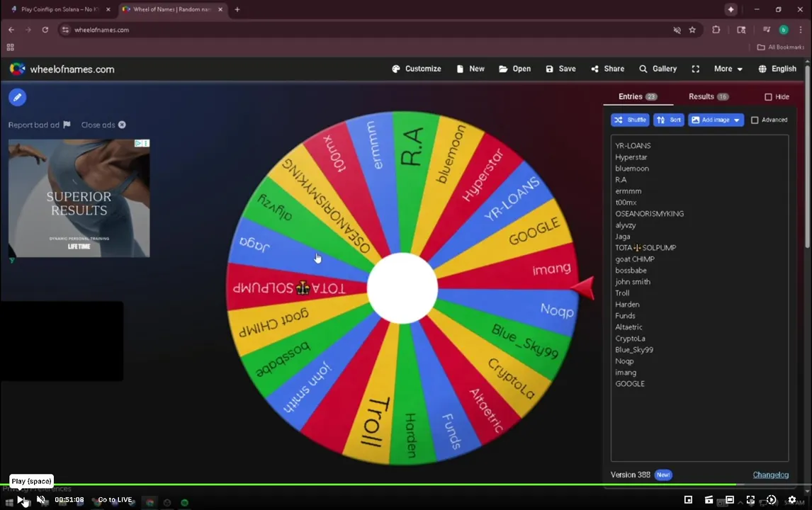Open the Changelog link
Viewport: 812px width, 510px height.
[771, 475]
